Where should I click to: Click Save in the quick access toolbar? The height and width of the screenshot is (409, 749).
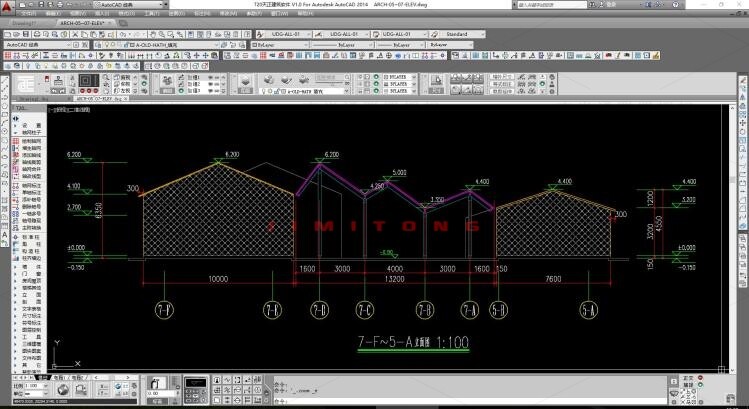tap(42, 4)
